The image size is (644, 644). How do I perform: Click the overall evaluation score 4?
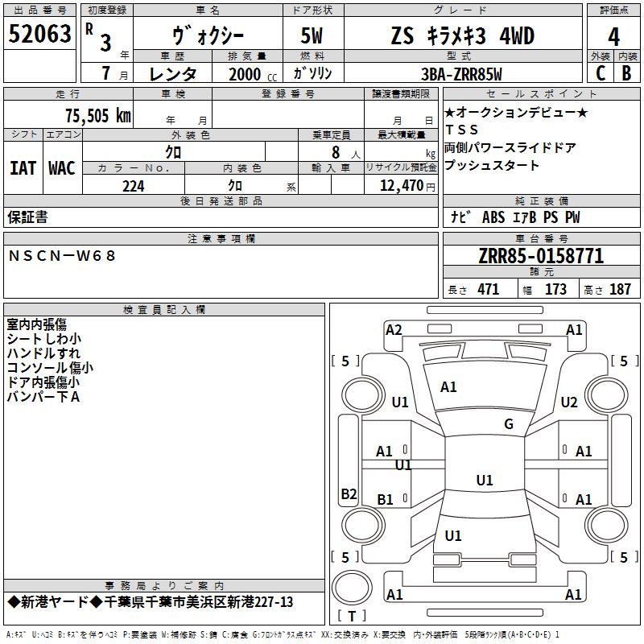(613, 37)
